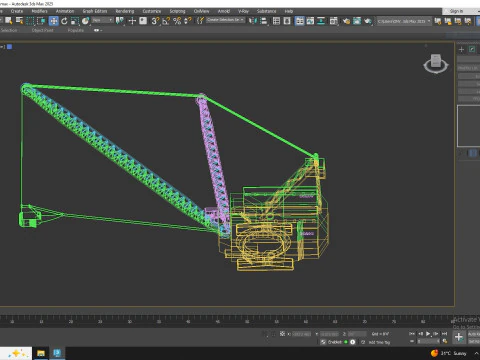Toggle the Scene Explorer icon
This screenshot has width=480, height=360.
(276, 21)
